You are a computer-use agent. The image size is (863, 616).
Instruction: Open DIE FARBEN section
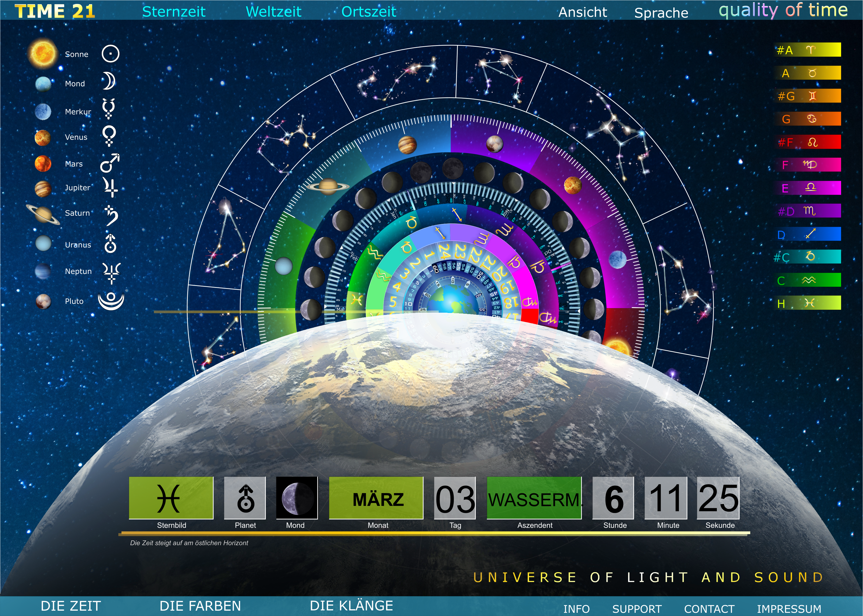(200, 606)
